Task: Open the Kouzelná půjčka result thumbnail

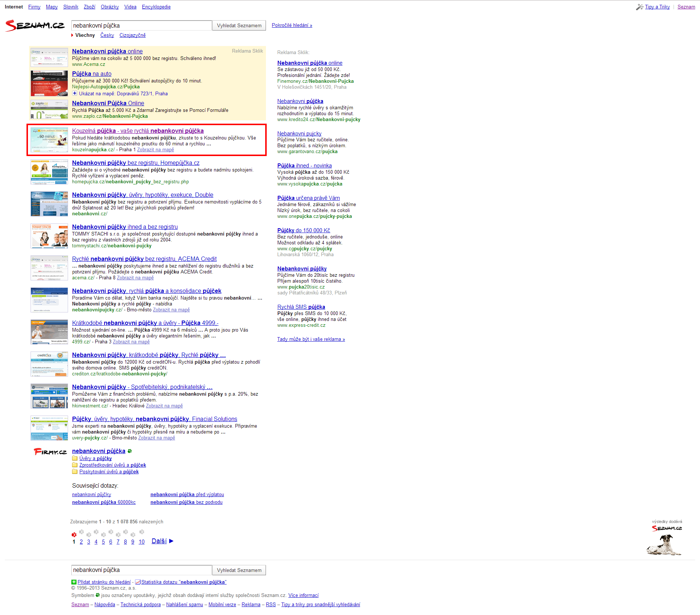Action: 49,140
